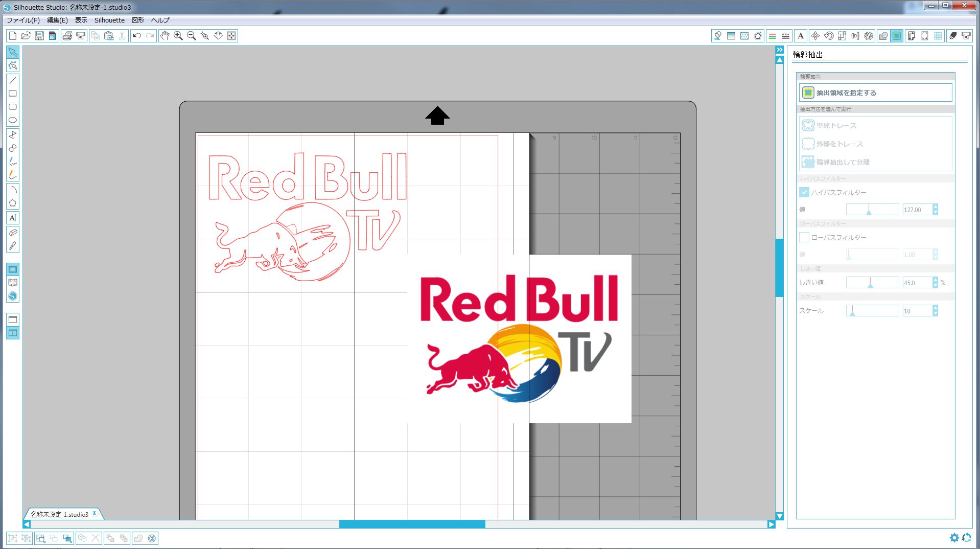This screenshot has width=980, height=549.
Task: Click the Fit to Window icon
Action: pos(231,36)
